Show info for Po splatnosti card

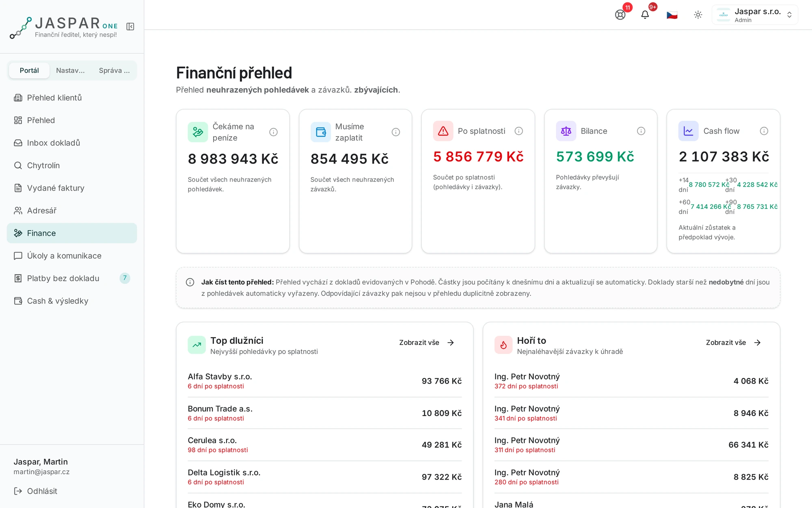point(519,131)
